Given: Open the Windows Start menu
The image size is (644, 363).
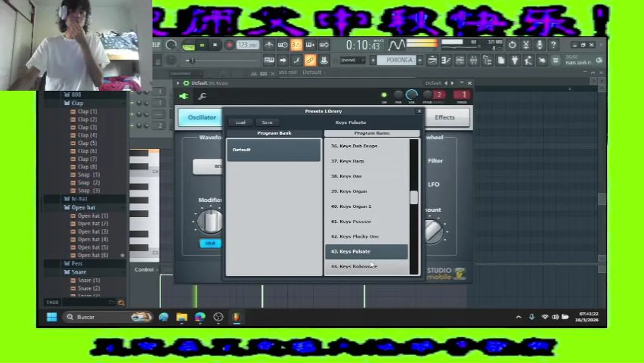Looking at the screenshot, I should pyautogui.click(x=52, y=317).
